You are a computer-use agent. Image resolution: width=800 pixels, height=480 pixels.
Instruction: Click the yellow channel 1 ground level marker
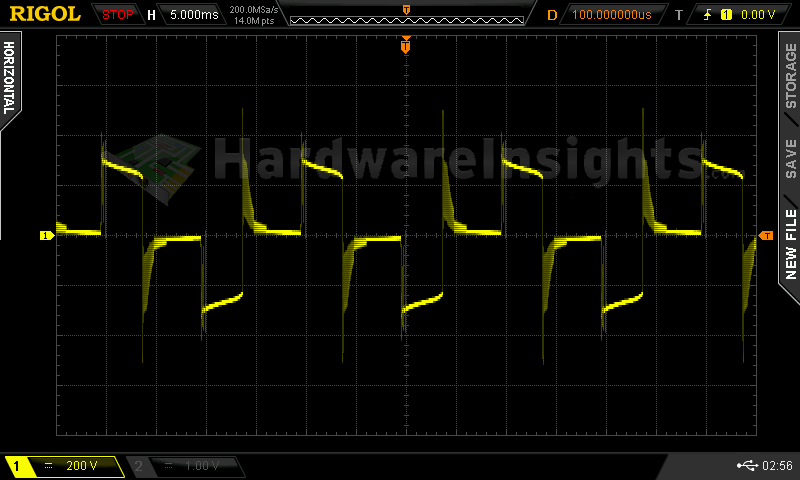pos(46,235)
